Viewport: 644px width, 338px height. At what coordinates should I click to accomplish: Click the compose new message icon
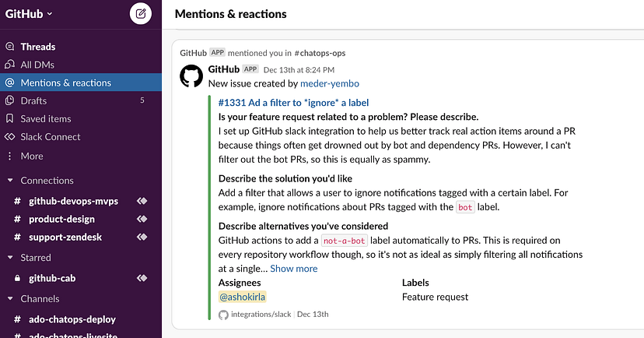141,13
